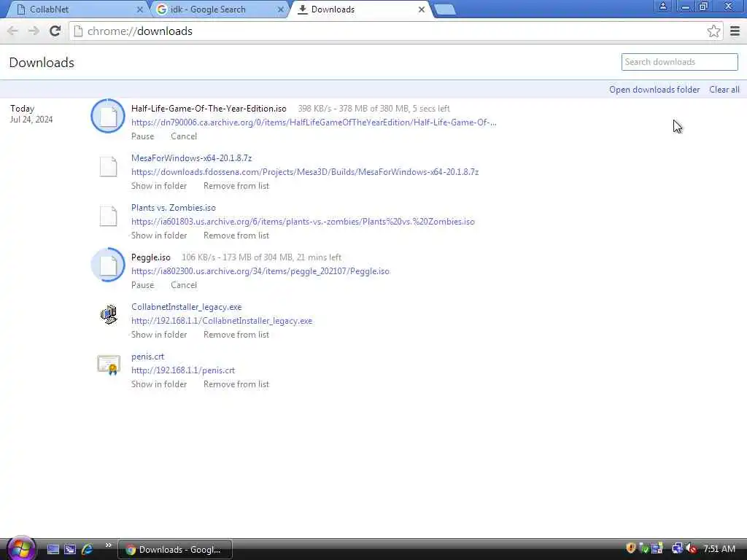
Task: Click the CollabnetInstaller exe icon
Action: 109,314
